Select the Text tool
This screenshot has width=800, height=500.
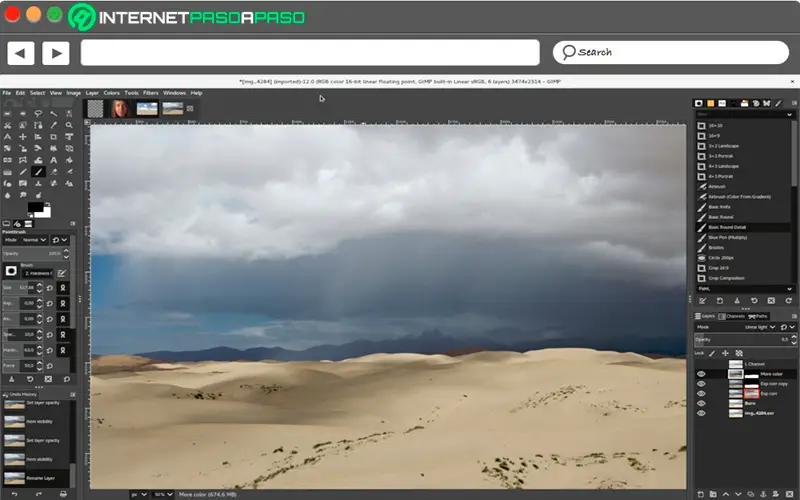54,160
